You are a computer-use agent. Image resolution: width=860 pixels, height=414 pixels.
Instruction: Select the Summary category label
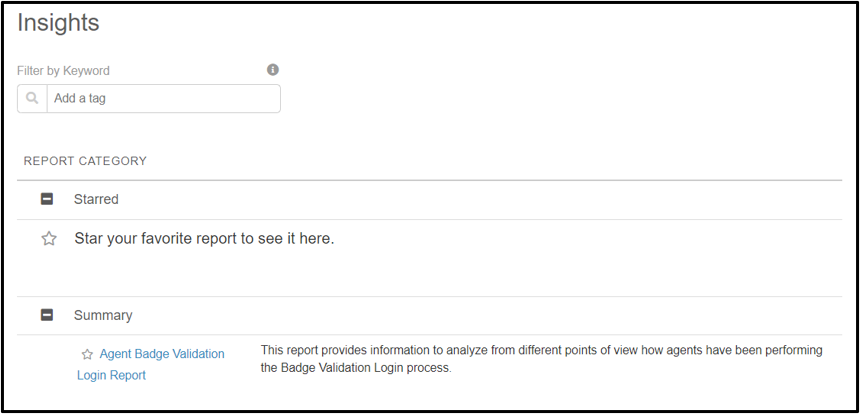[x=103, y=315]
